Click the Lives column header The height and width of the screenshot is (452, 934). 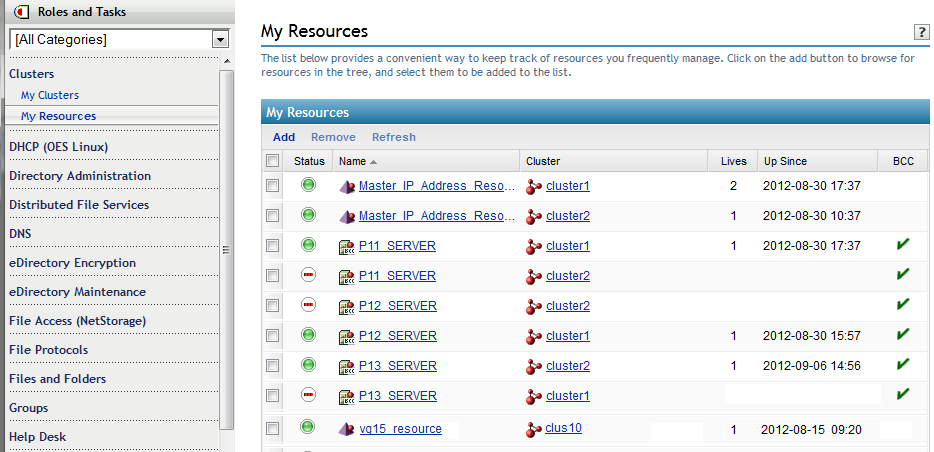[x=733, y=161]
